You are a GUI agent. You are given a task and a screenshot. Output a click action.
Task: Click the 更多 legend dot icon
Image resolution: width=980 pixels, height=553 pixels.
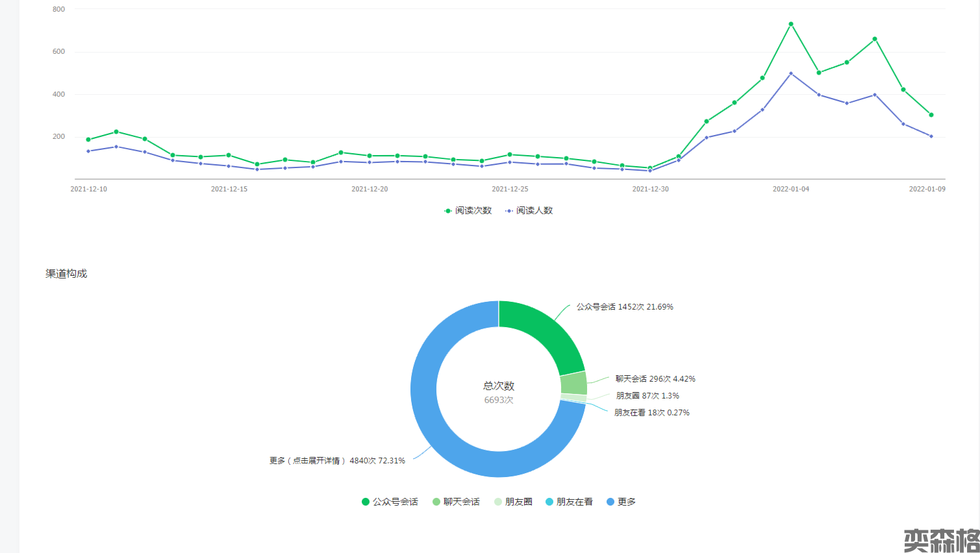pos(610,502)
